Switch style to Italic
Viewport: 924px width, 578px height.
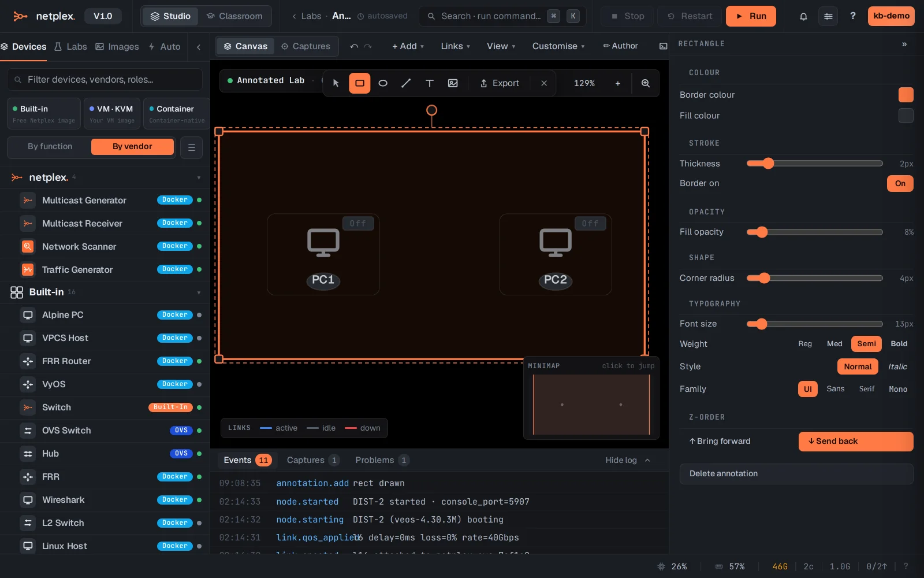[897, 366]
